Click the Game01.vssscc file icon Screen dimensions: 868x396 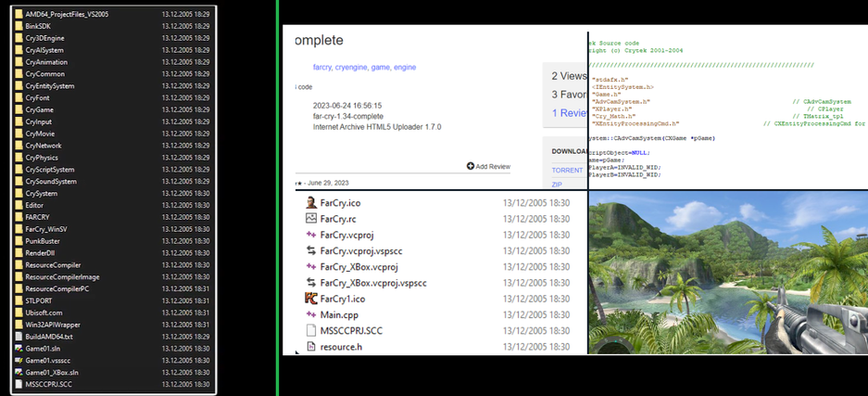[19, 360]
